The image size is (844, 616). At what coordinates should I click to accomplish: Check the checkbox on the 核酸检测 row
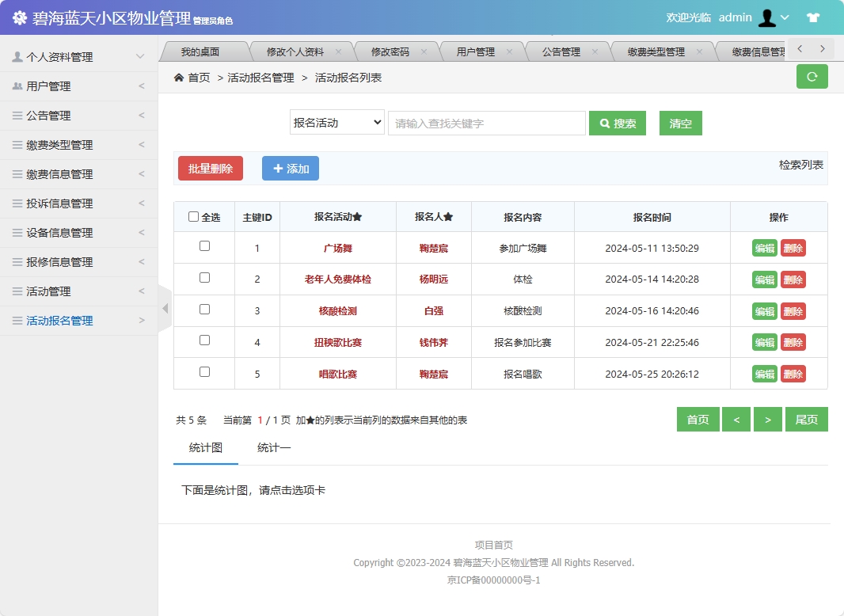[204, 310]
